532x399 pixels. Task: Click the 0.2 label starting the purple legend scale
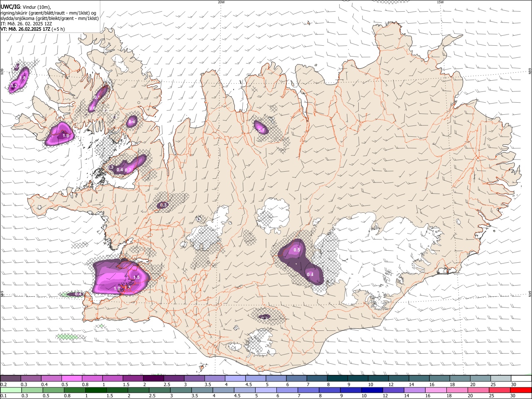click(x=3, y=384)
